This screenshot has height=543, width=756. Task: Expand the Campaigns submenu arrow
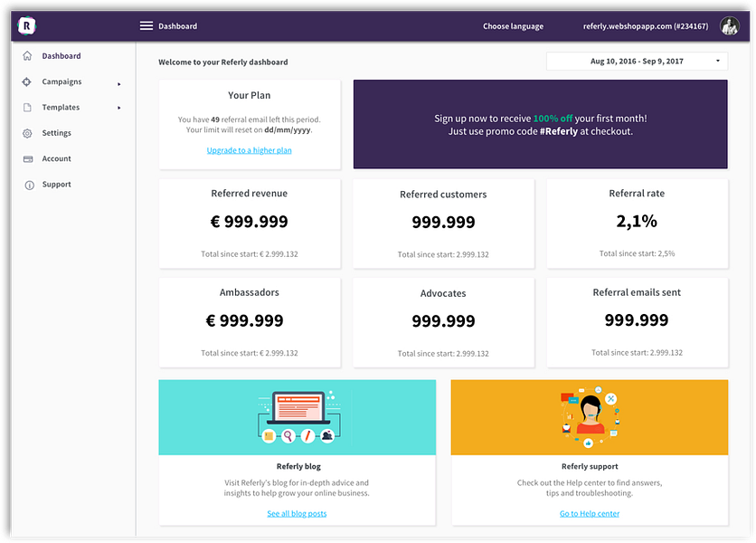[119, 84]
